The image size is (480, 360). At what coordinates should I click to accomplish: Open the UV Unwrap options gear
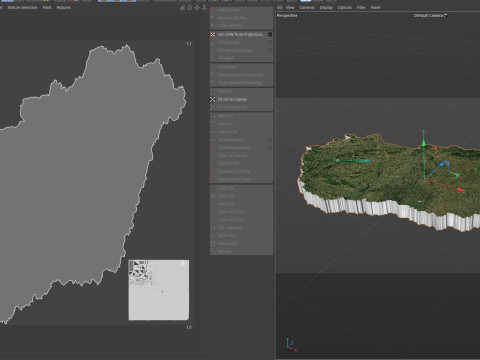point(270,43)
